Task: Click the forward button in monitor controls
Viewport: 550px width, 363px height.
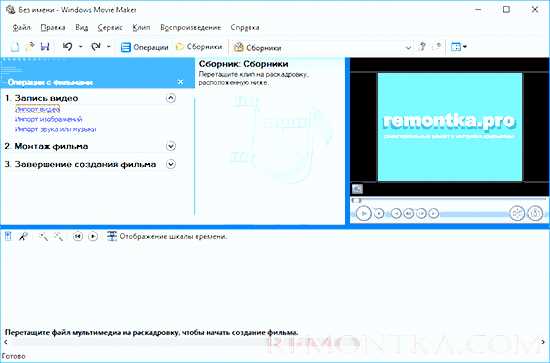Action: point(434,213)
